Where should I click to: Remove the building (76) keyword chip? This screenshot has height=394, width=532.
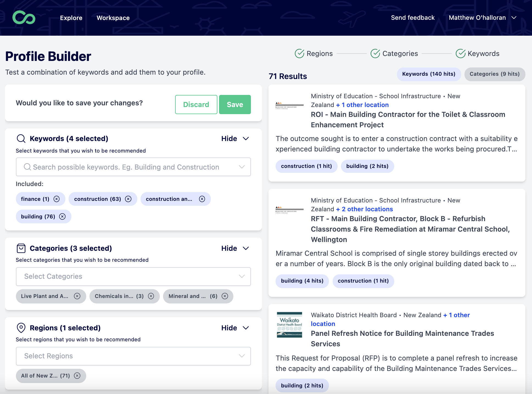click(x=63, y=216)
